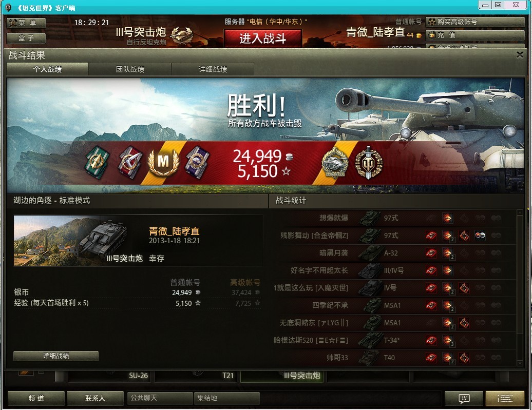This screenshot has height=410, width=532.
Task: Click 购买高级帐号 premium account button
Action: tap(475, 22)
